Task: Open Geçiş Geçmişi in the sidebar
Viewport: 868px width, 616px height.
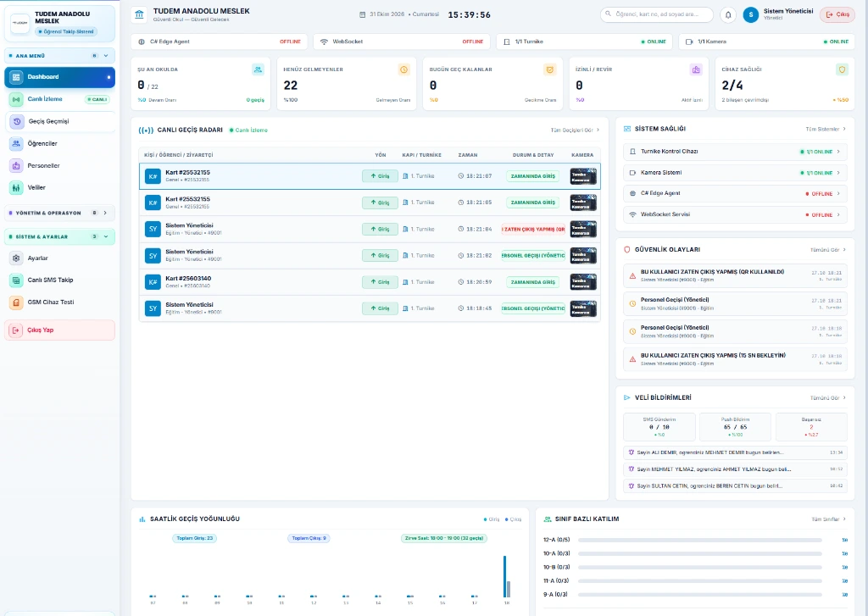Action: pyautogui.click(x=60, y=121)
